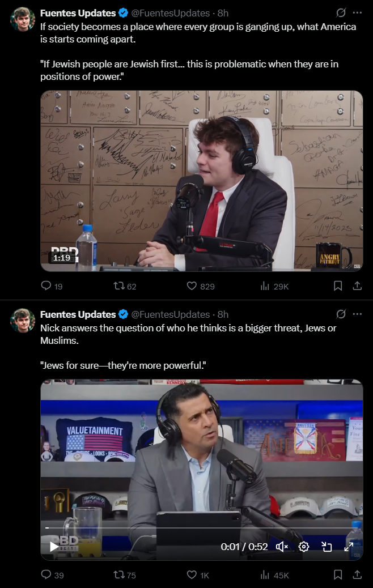Seek along the second video's progress bar
Viewport: 373px width, 588px height.
pos(201,527)
